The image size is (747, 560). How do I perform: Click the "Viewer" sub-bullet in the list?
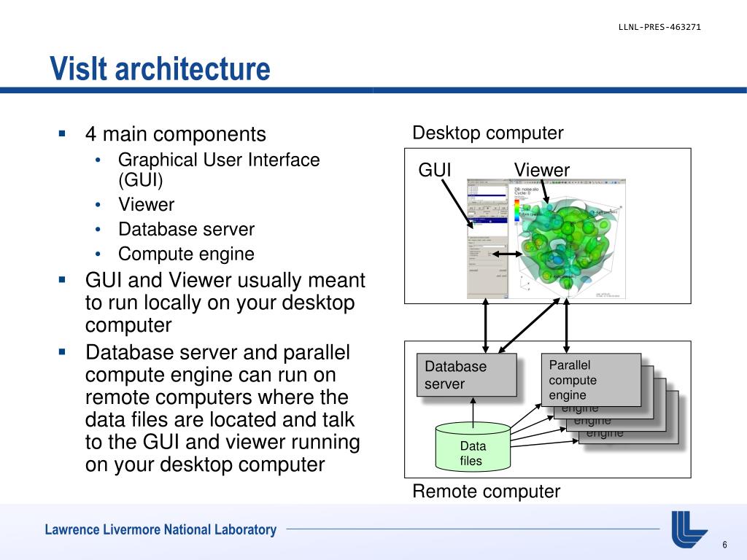click(146, 204)
